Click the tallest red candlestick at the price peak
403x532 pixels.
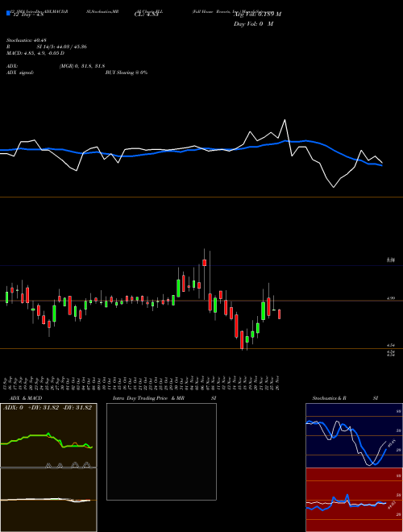[x=204, y=263]
